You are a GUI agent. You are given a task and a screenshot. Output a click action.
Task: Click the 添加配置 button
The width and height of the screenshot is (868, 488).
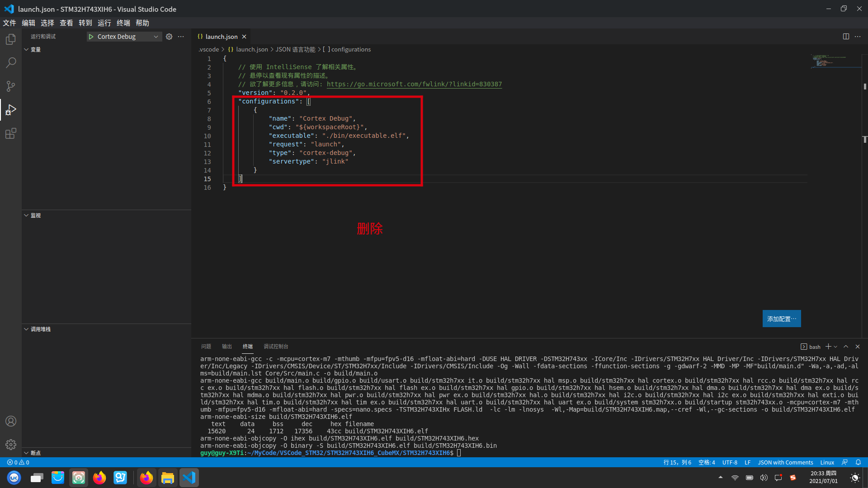[x=782, y=319]
